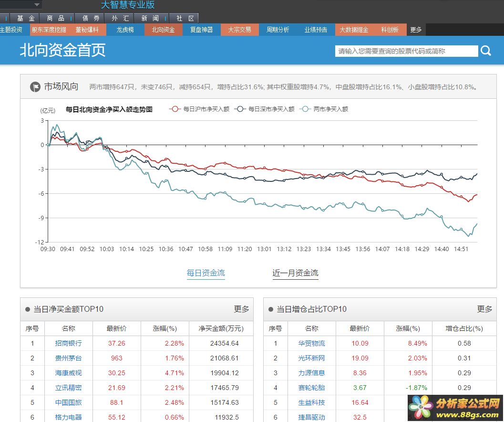Toggle the 每日沪市净买入额 legend series
The height and width of the screenshot is (422, 504).
(x=199, y=109)
